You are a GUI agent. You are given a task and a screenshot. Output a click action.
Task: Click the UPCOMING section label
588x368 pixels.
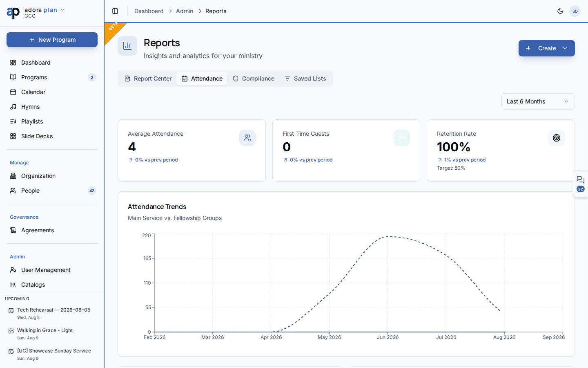coord(17,299)
